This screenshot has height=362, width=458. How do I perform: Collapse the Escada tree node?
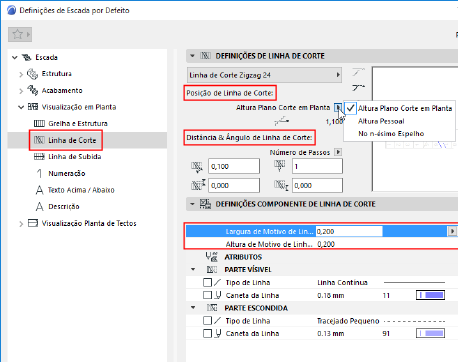15,58
